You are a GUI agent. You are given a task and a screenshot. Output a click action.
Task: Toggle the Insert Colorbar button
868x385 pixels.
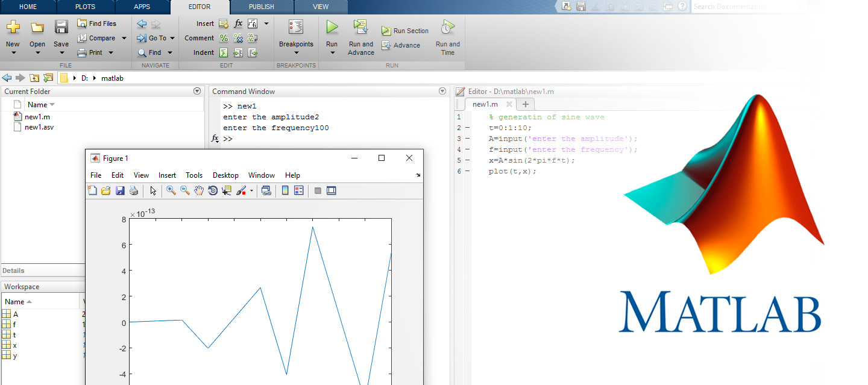(x=285, y=190)
